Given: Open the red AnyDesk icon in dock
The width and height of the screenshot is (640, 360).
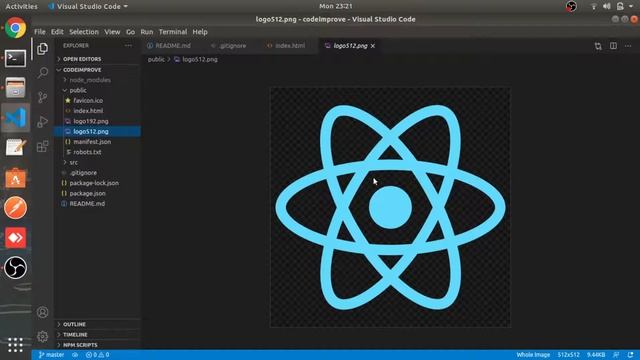Looking at the screenshot, I should (16, 238).
